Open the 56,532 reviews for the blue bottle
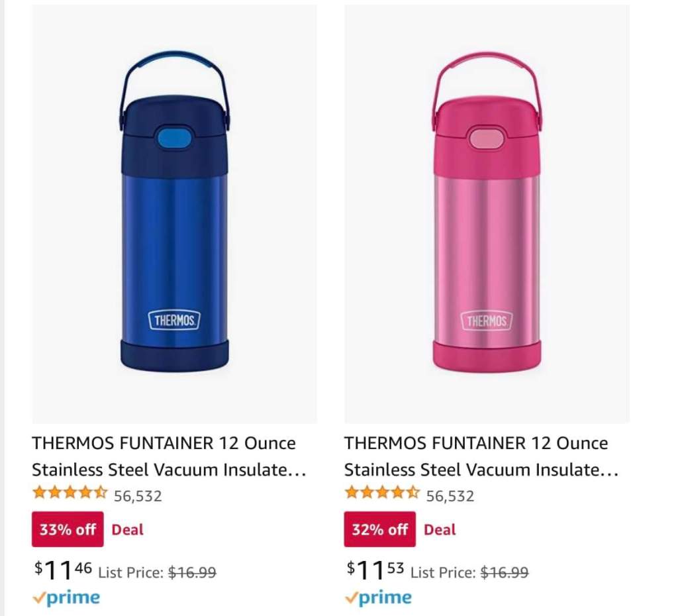Viewport: 678px width, 616px height. point(138,495)
